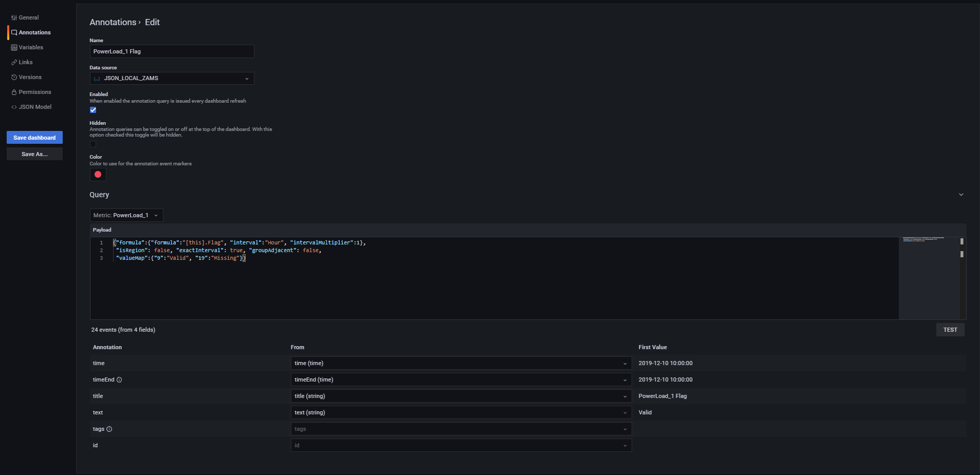The width and height of the screenshot is (980, 475).
Task: Click the Variables grid icon in sidebar
Action: click(14, 48)
